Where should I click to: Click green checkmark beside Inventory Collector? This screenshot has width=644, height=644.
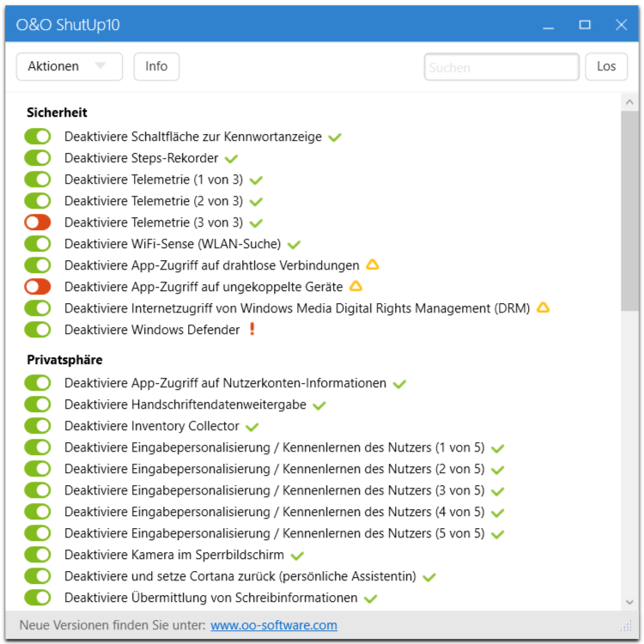click(x=252, y=427)
